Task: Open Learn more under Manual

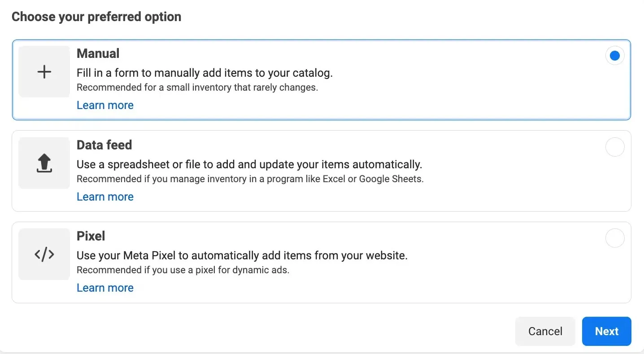Action: coord(105,105)
